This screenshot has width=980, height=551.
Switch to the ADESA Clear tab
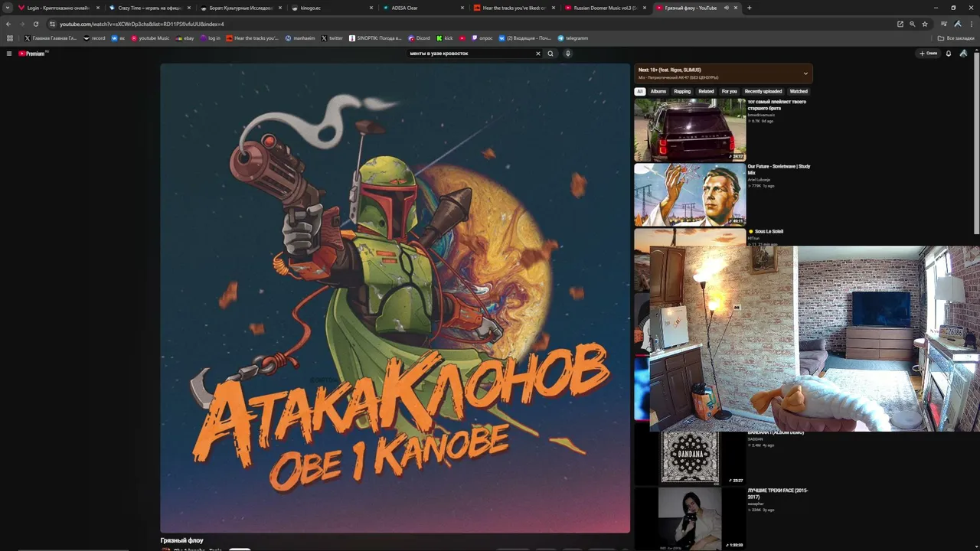pyautogui.click(x=423, y=8)
